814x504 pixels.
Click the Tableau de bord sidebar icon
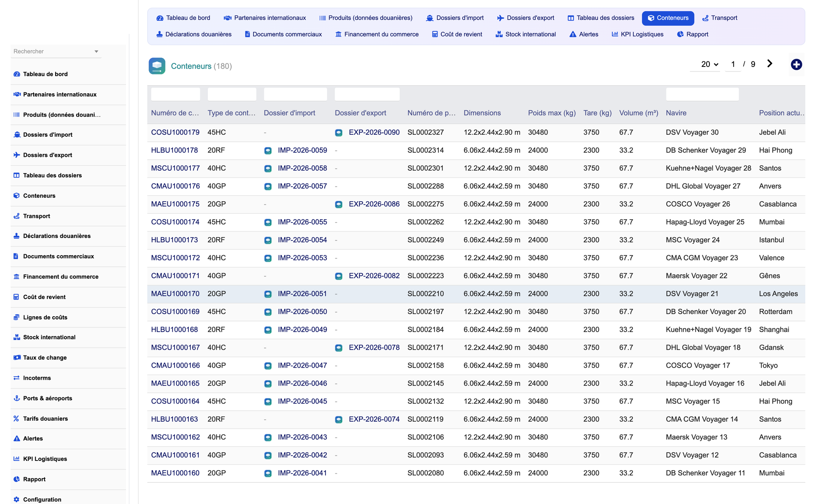click(x=17, y=74)
